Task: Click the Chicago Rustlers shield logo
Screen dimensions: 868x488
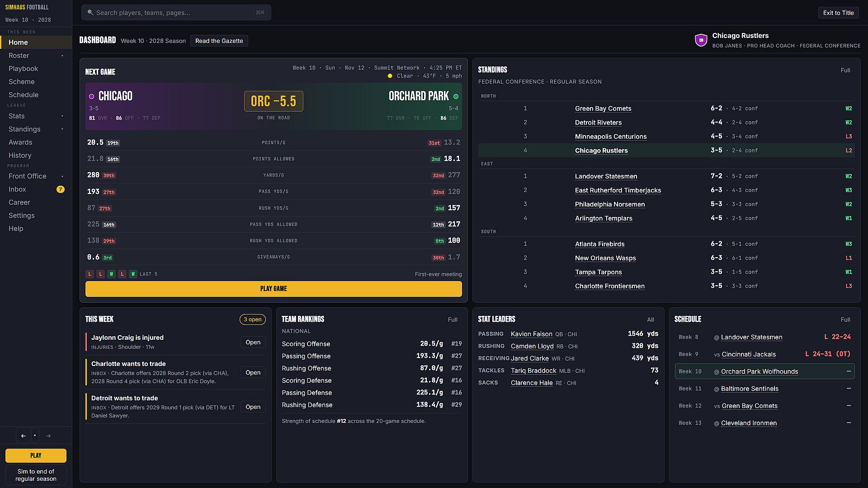Action: coord(701,40)
